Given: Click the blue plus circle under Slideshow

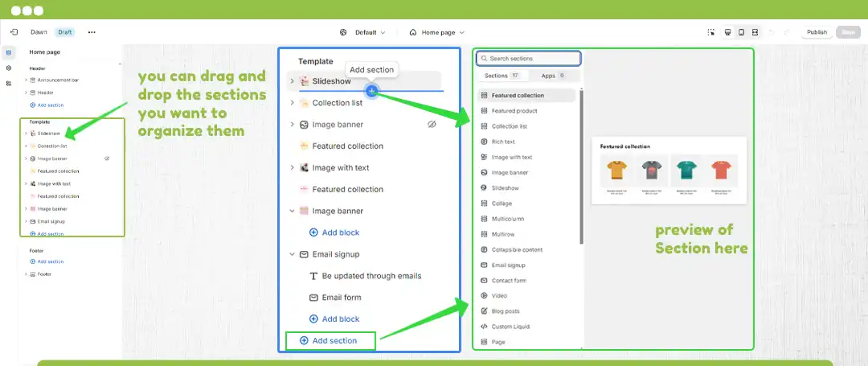Looking at the screenshot, I should (371, 91).
